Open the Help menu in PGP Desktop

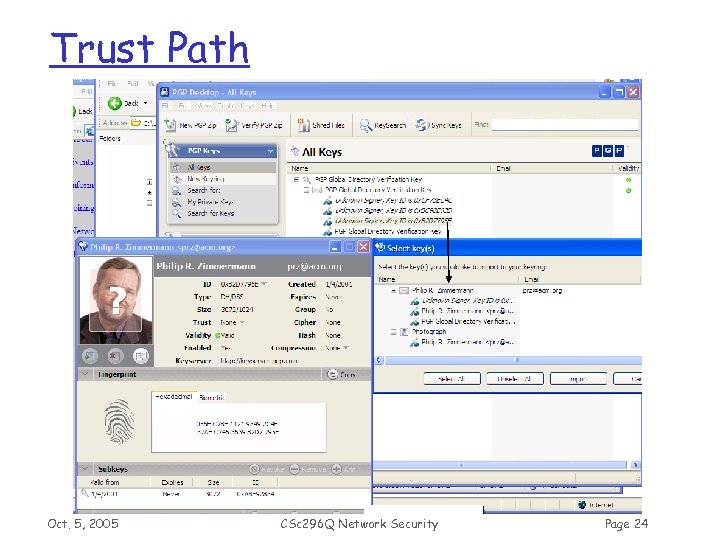(268, 106)
